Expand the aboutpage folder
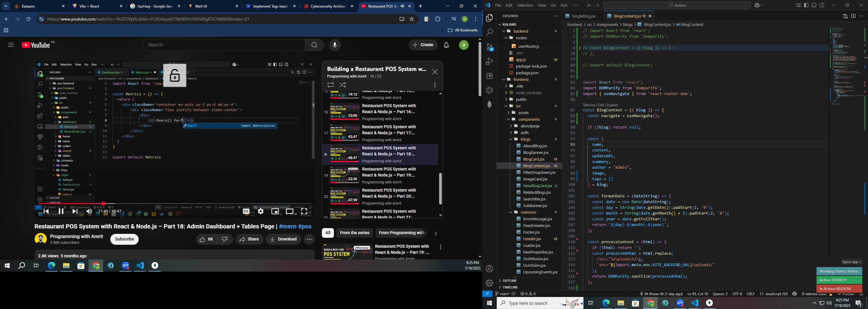This screenshot has width=868, height=309. (511, 126)
